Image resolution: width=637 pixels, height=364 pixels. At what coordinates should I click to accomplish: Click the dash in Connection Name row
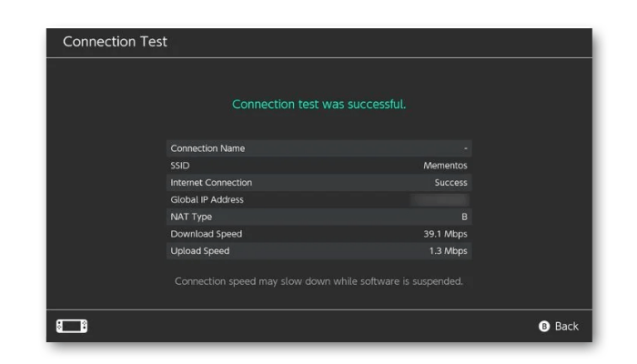tap(466, 148)
